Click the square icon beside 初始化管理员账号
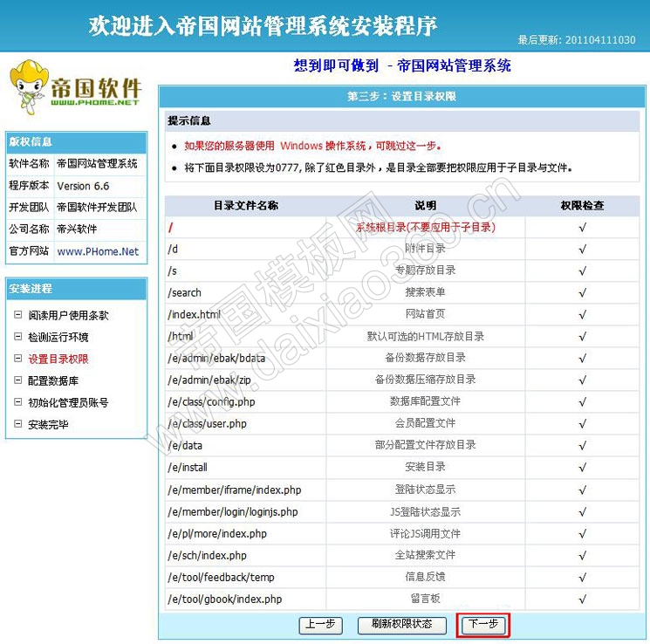 click(17, 402)
